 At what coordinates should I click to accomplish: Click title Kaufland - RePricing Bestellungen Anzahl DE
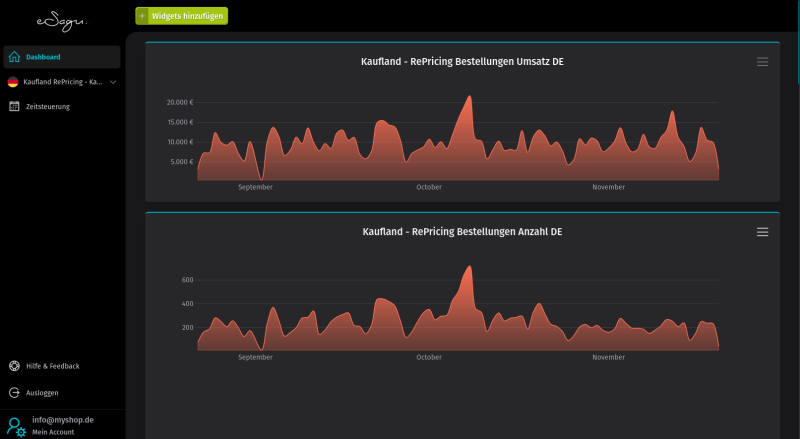coord(462,231)
